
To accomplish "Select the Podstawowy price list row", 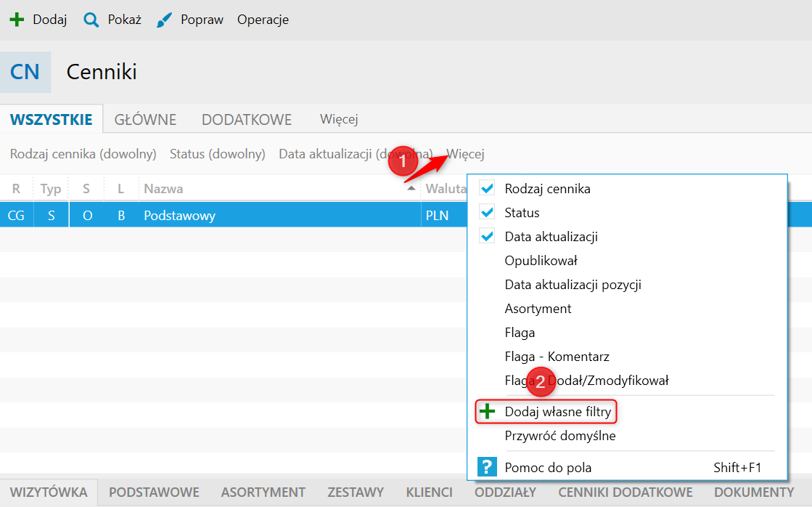I will (233, 215).
